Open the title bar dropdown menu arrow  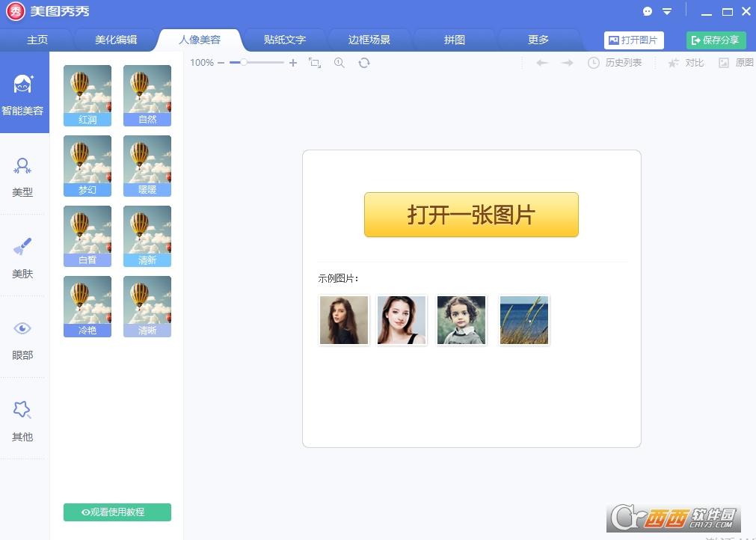667,11
